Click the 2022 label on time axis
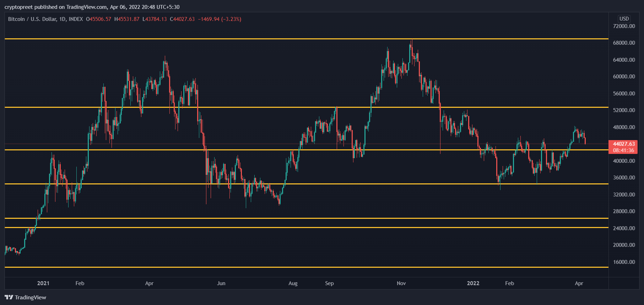 click(473, 283)
